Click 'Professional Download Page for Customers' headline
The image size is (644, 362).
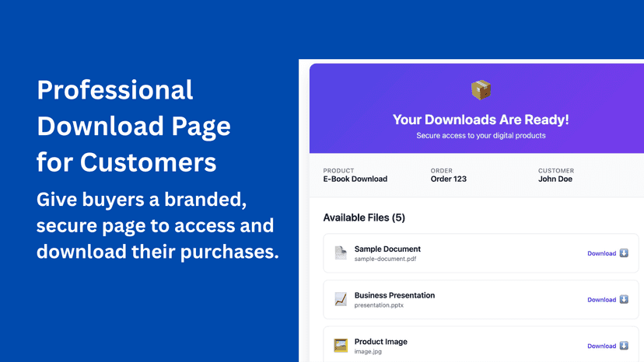[134, 126]
